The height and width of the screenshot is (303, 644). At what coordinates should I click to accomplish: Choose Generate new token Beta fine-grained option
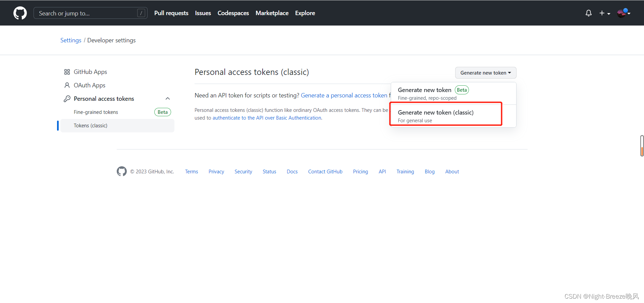453,93
